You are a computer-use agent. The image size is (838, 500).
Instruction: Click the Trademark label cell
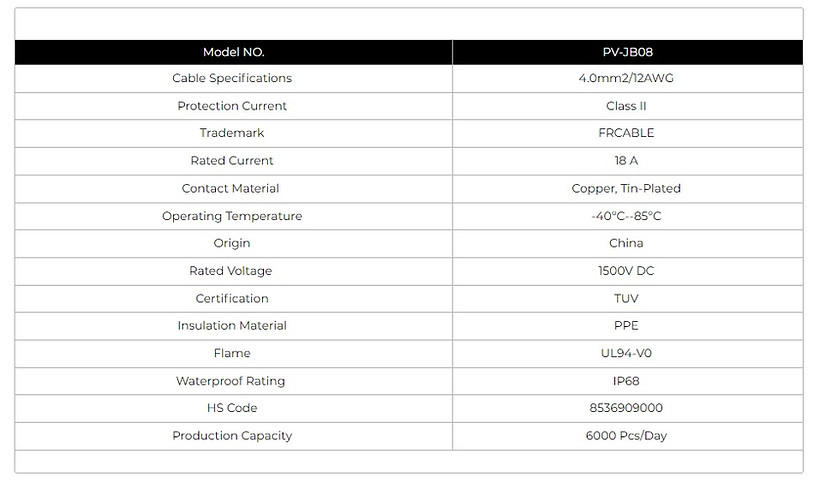[234, 133]
